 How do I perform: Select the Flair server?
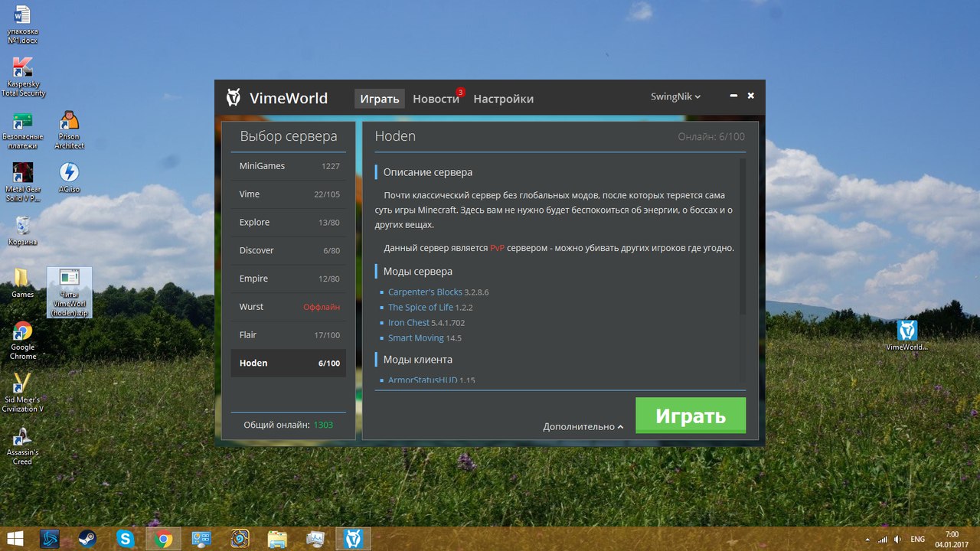tap(289, 335)
